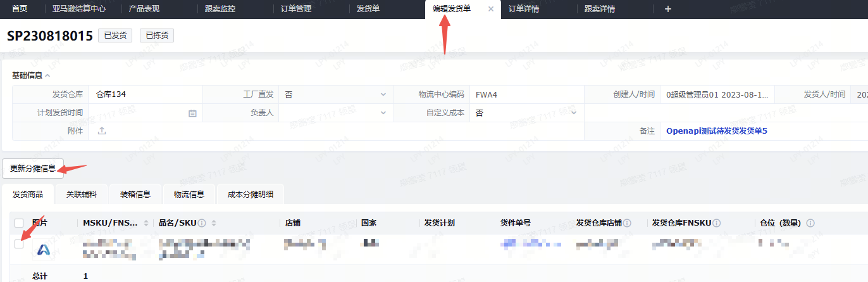This screenshot has height=282, width=868.
Task: Switch to the 装箱信息 tab
Action: 135,194
